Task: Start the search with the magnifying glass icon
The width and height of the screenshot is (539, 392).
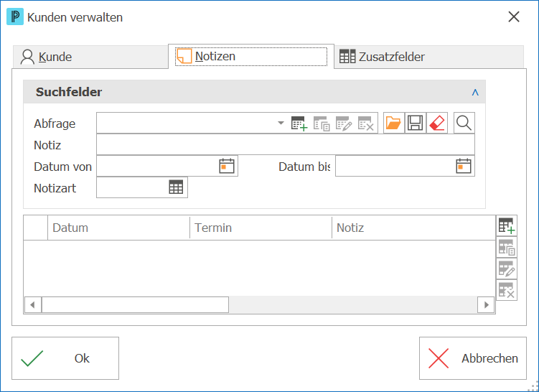Action: pos(464,123)
